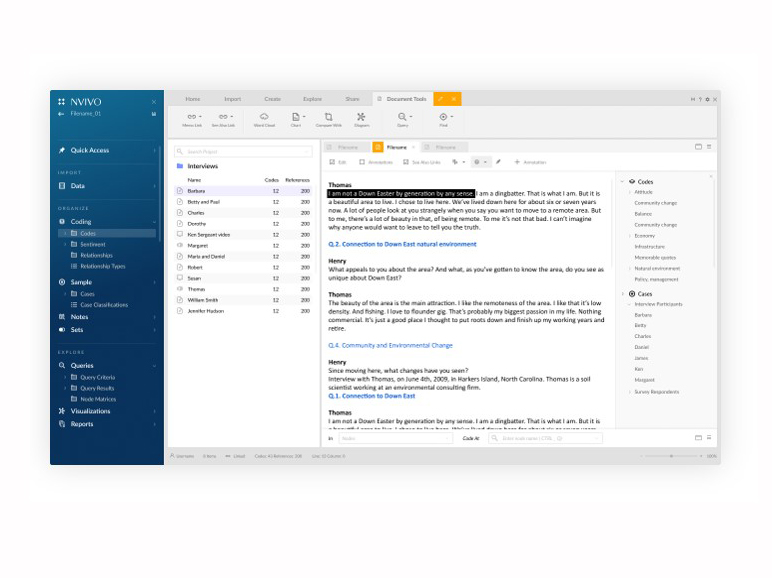
Task: Adjust the zoom slider in status bar
Action: 672,456
